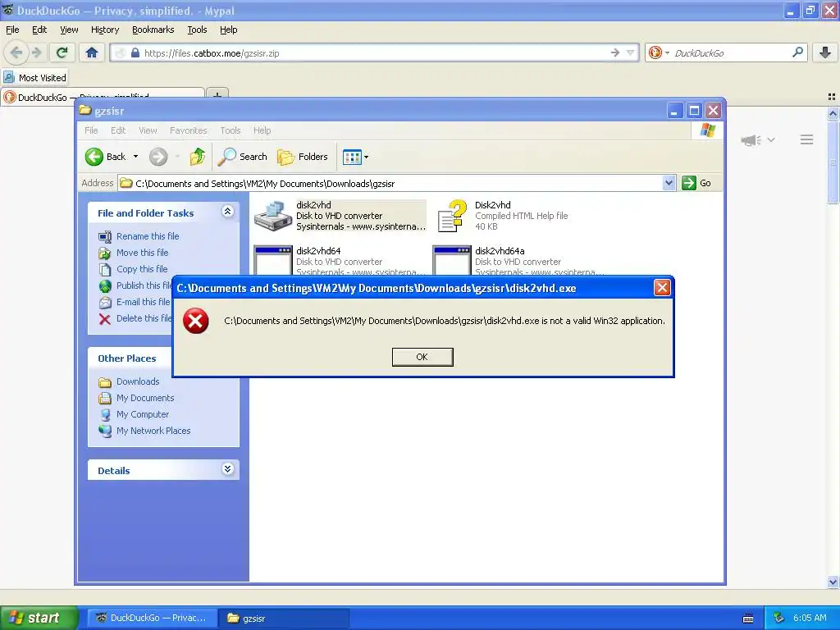Click the browser page scrollbar down arrow
Screen dimensions: 840x630
pos(833,582)
